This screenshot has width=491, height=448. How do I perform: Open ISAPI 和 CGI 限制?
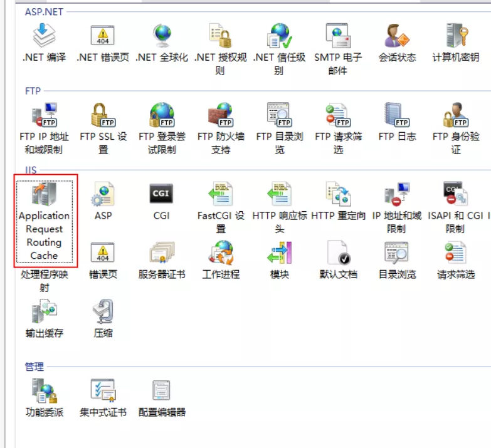[456, 207]
